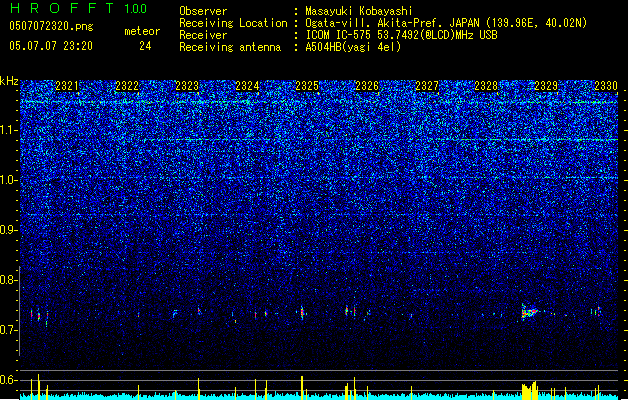Screen dimensions: 629x400
Task: Click the 2329 time marker
Action: tap(546, 86)
